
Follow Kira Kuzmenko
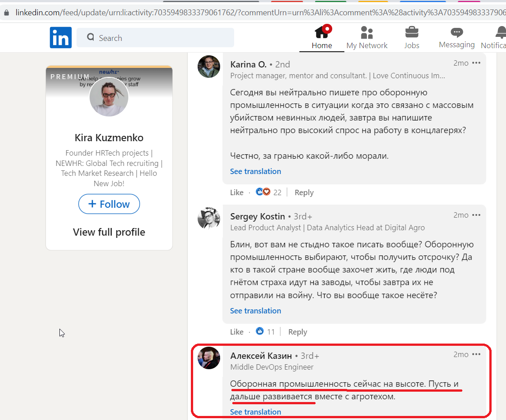point(109,204)
